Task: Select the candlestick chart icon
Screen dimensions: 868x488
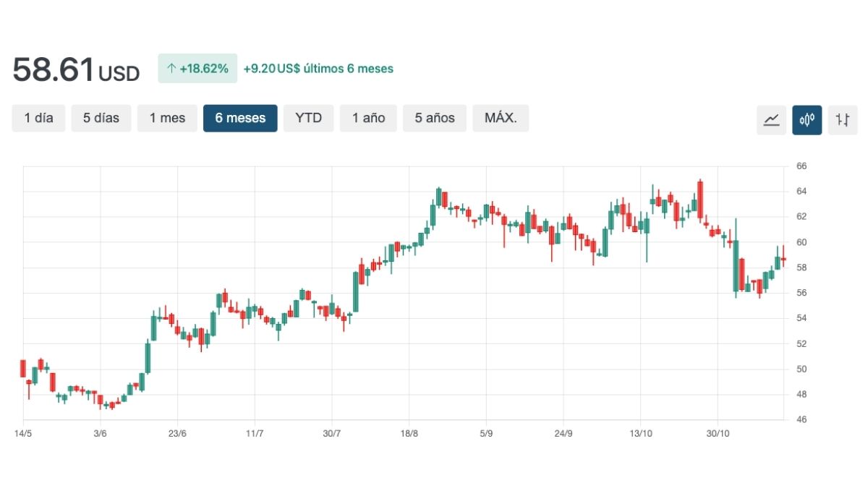Action: tap(807, 119)
